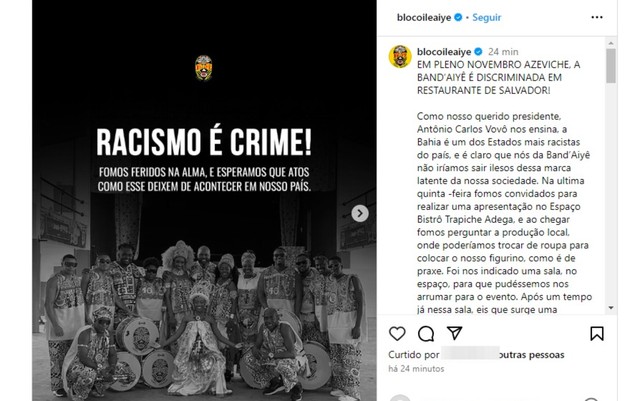Click the 'há 24 minutos' timestamp

pos(416,369)
